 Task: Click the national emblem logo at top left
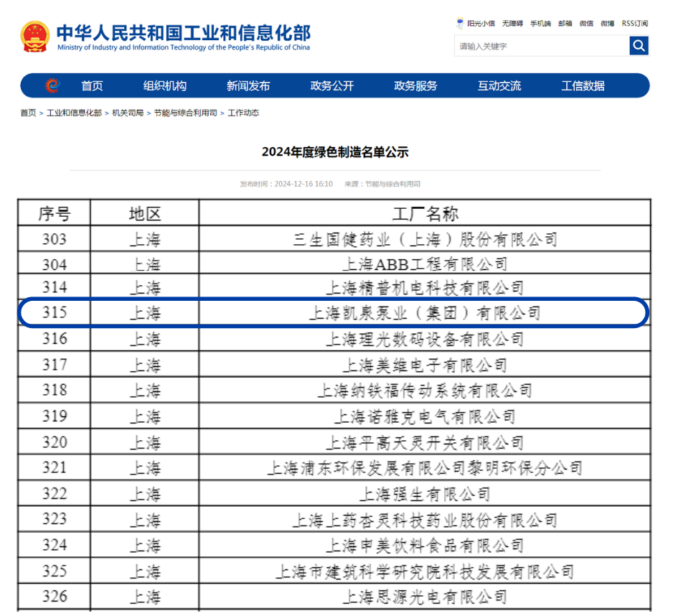[x=34, y=37]
